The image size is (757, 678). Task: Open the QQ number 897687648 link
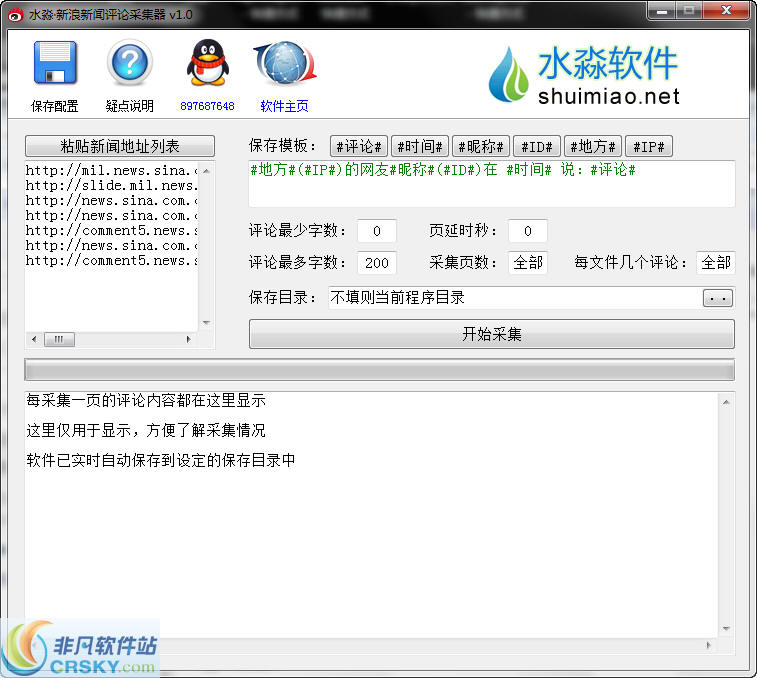[207, 106]
